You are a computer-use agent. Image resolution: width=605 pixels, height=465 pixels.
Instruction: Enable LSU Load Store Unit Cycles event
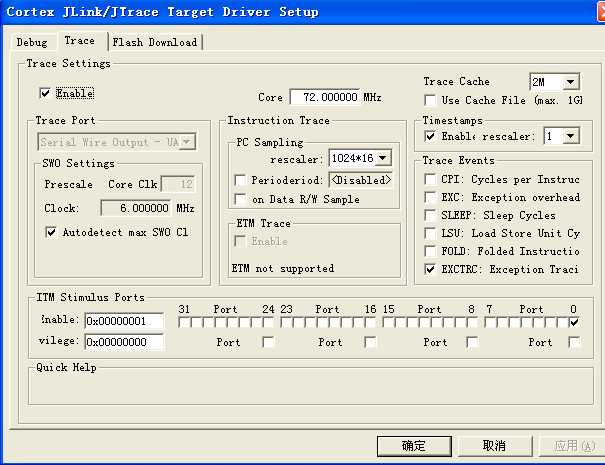(430, 233)
